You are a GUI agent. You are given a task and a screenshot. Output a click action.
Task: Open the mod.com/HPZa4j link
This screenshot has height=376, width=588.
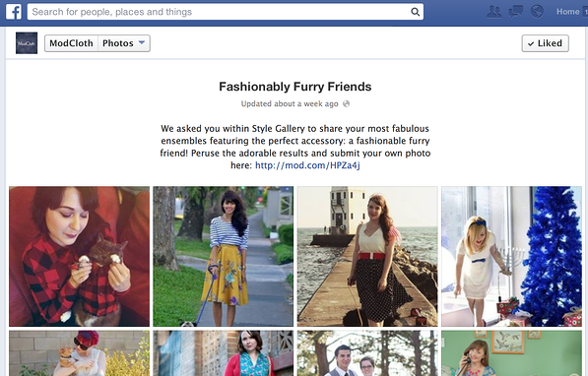point(307,165)
